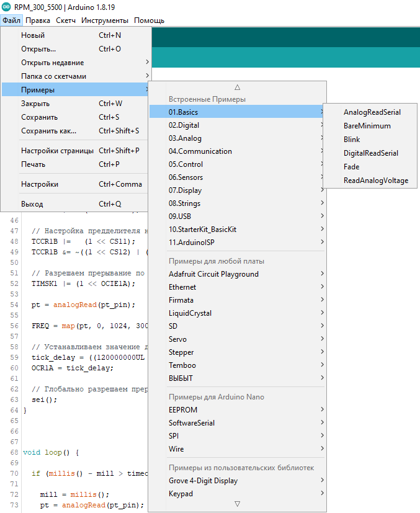Choose ReadAnalogVoltage from Basics submenu
Image resolution: width=420 pixels, height=513 pixels.
pyautogui.click(x=375, y=181)
